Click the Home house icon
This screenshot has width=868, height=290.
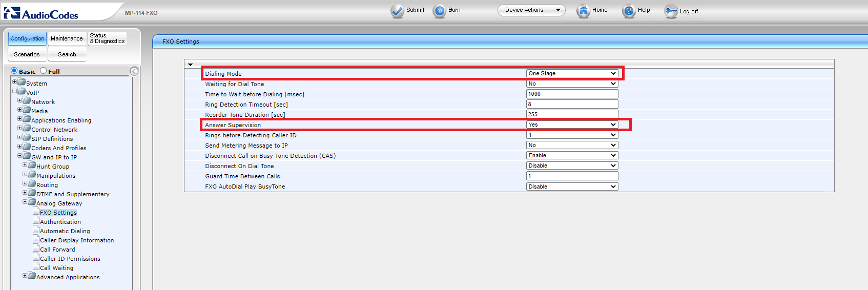583,11
